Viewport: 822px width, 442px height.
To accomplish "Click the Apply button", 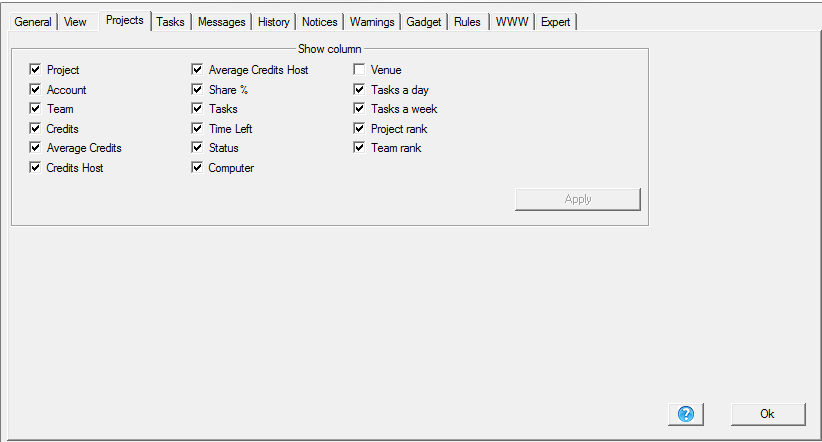I will click(x=578, y=199).
